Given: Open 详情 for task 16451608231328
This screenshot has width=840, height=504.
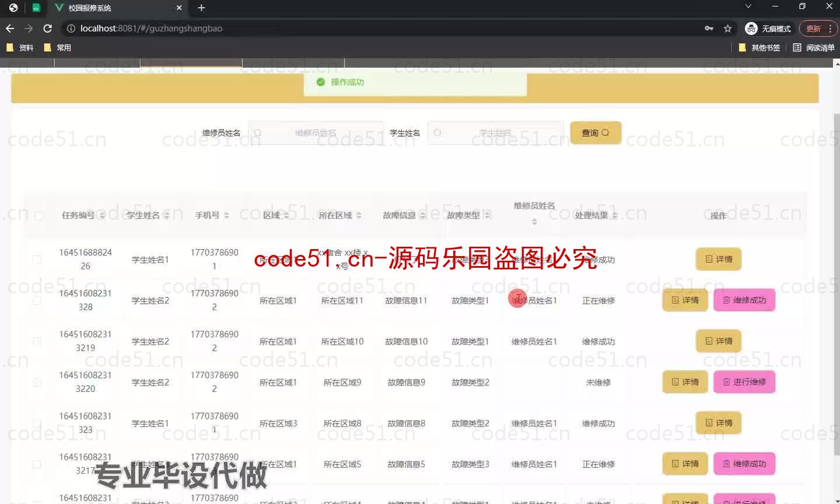Looking at the screenshot, I should click(685, 300).
